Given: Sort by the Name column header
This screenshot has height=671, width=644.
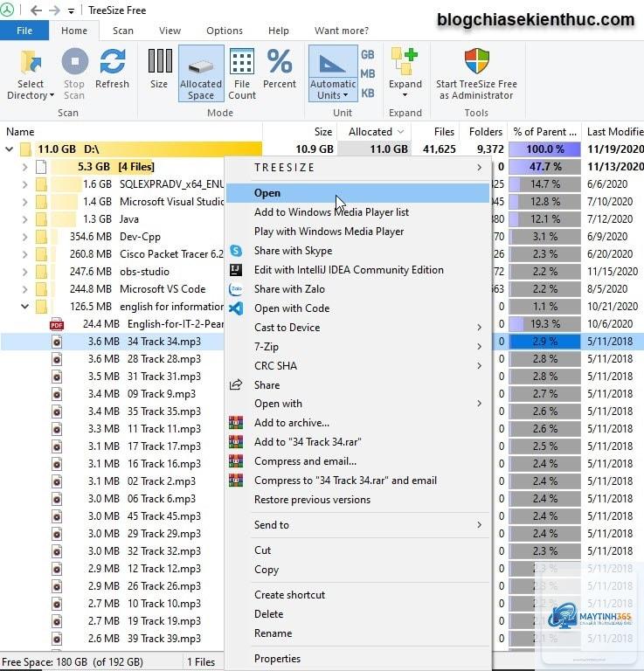Looking at the screenshot, I should click(131, 131).
